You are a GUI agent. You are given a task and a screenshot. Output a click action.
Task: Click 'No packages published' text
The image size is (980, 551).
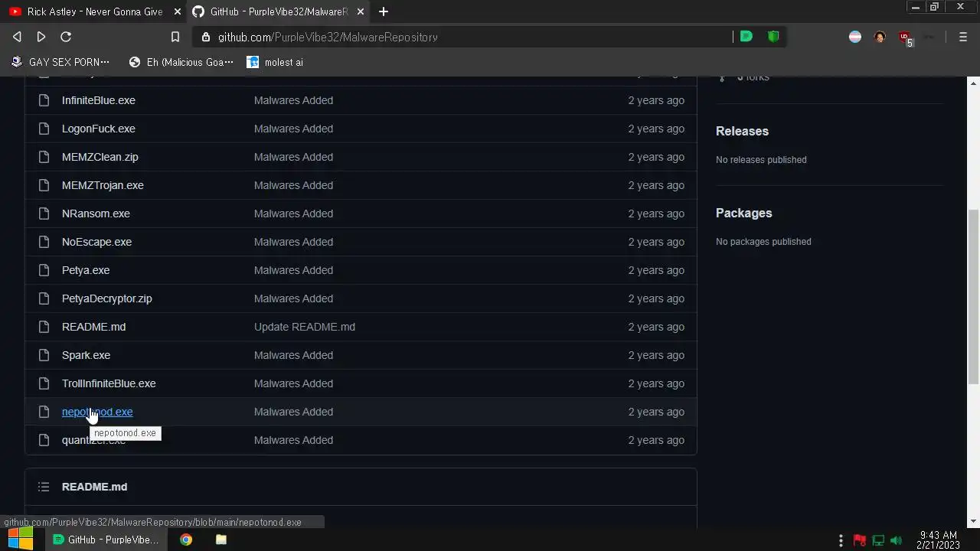click(763, 242)
